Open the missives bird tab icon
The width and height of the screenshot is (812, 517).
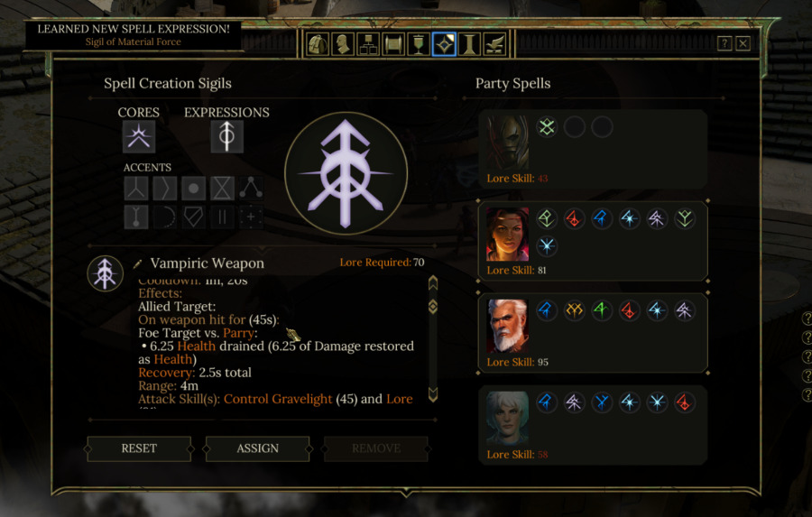coord(494,44)
